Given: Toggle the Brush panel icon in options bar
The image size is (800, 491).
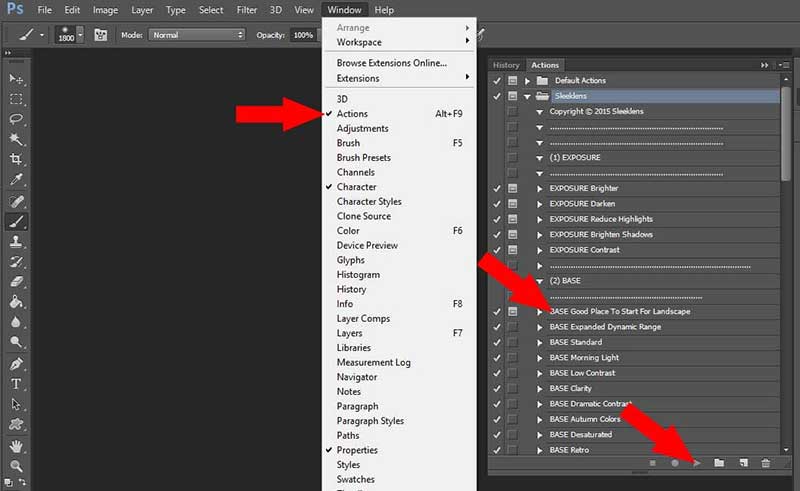Looking at the screenshot, I should (101, 35).
